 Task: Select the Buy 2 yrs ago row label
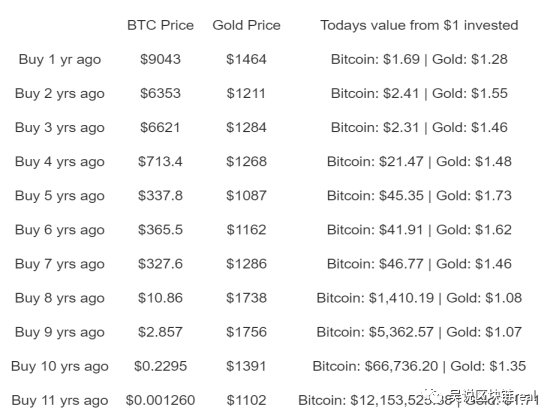point(60,94)
